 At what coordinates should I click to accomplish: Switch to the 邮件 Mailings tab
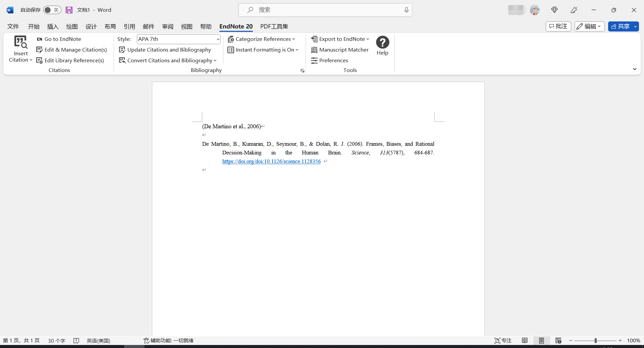[148, 26]
